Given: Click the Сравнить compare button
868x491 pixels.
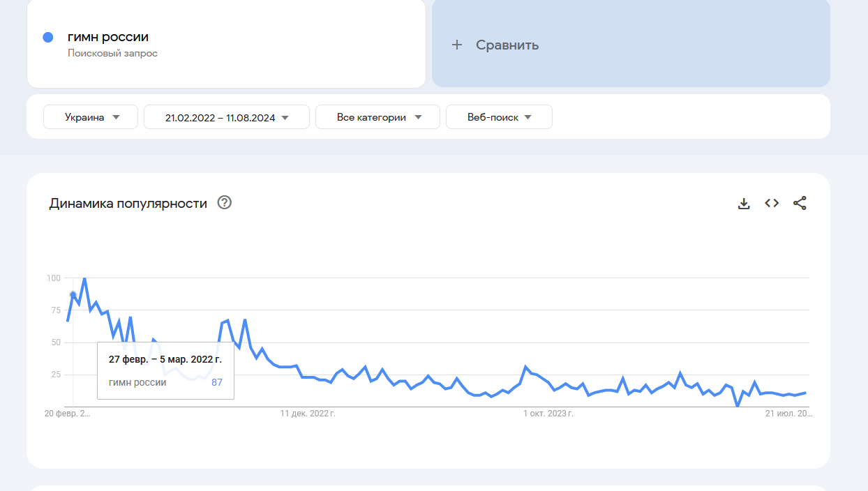Looking at the screenshot, I should (x=507, y=45).
